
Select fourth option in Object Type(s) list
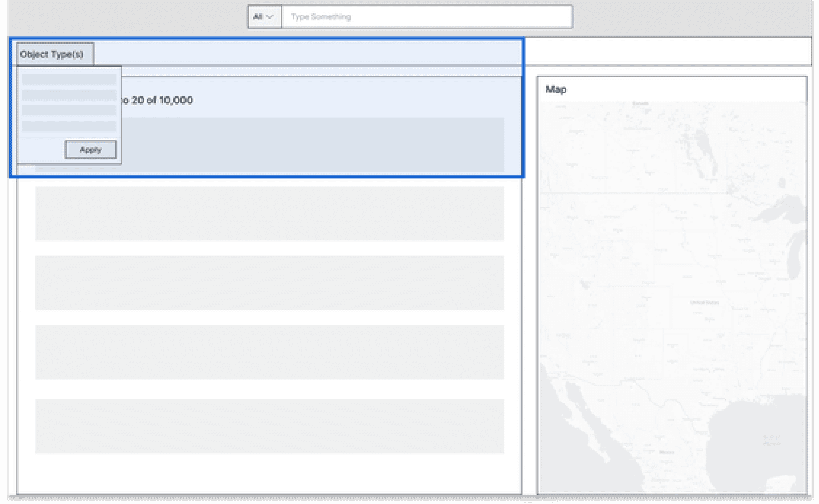(69, 126)
